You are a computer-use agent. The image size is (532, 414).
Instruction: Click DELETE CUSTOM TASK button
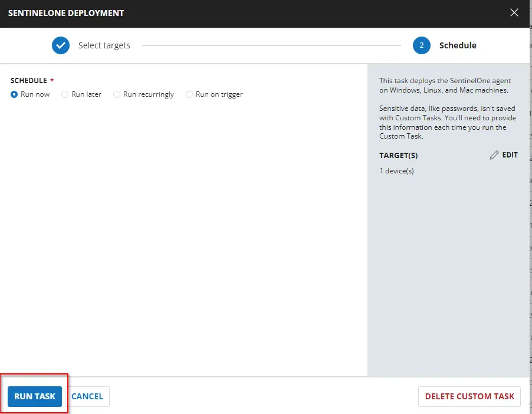469,396
